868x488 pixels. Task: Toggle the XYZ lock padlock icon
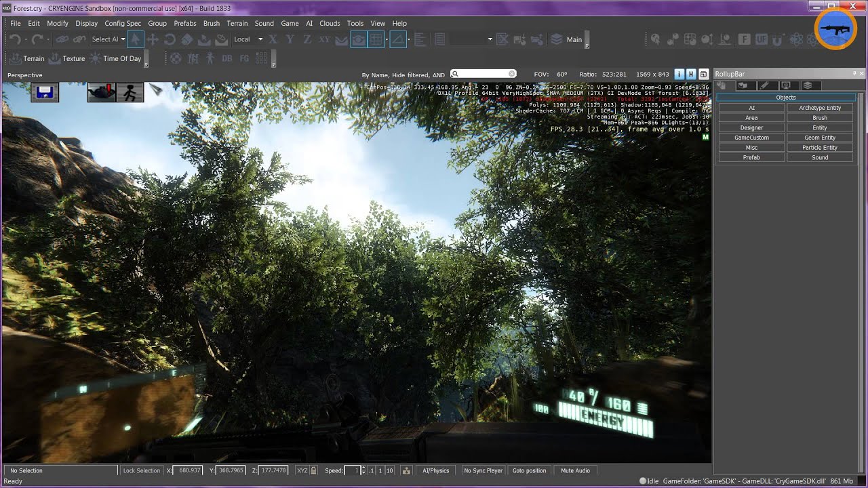(x=314, y=470)
